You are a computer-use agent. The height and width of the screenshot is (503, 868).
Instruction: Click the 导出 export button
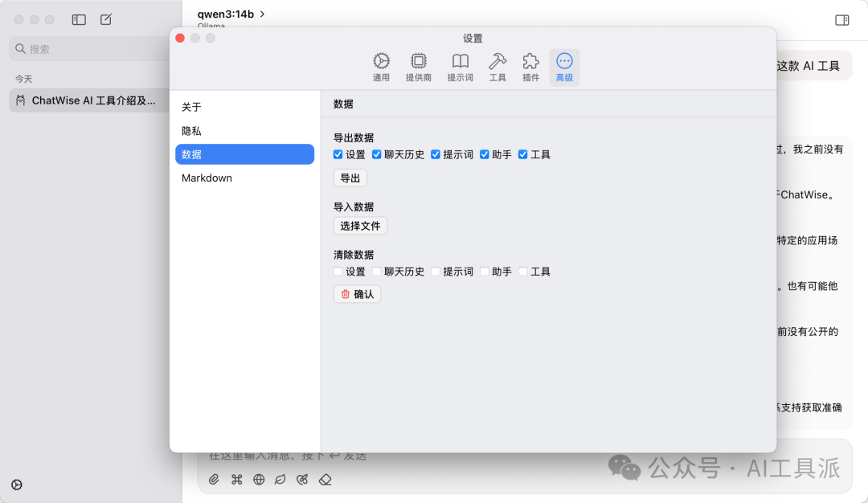coord(350,178)
